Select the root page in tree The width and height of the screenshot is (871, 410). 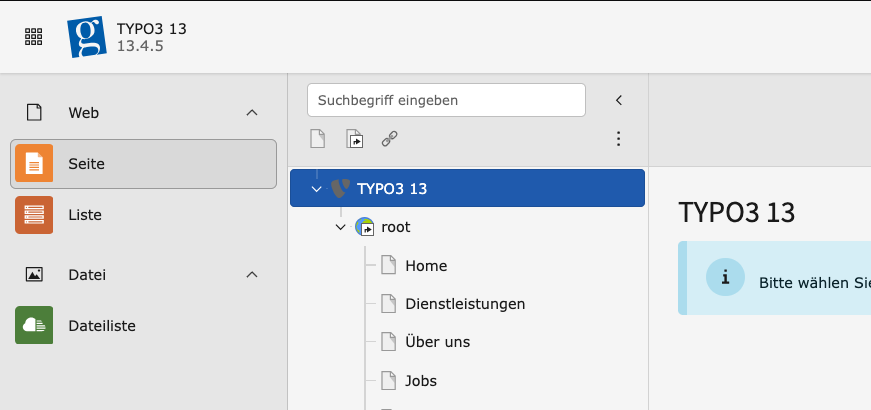396,227
